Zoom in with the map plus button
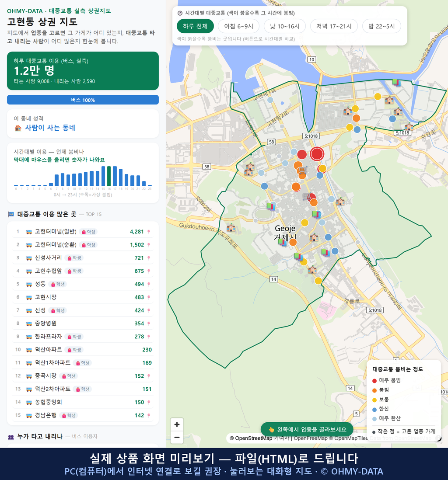The image size is (448, 480). [x=177, y=424]
